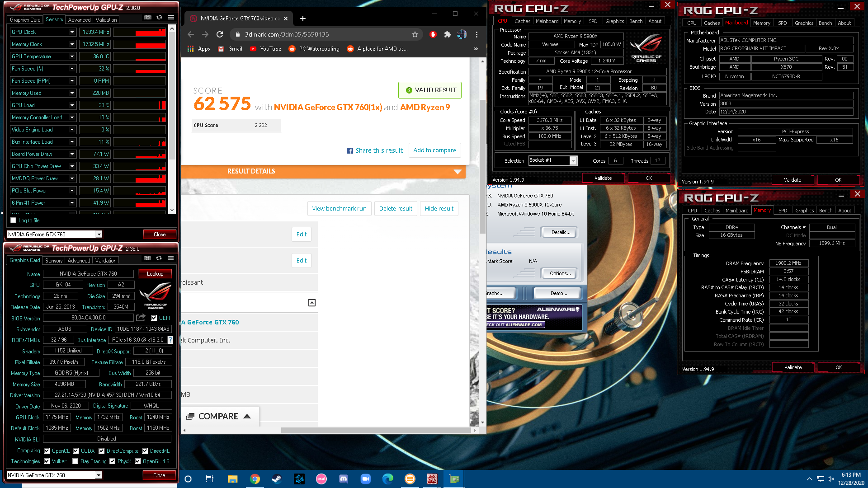Viewport: 868px width, 488px height.
Task: Open new tab in Chrome
Action: pyautogui.click(x=303, y=19)
